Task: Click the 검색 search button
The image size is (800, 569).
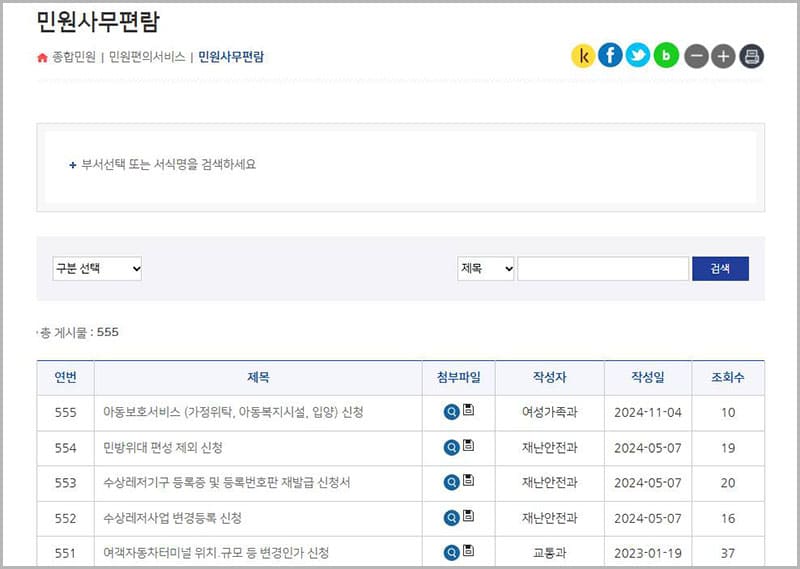Action: pos(720,268)
